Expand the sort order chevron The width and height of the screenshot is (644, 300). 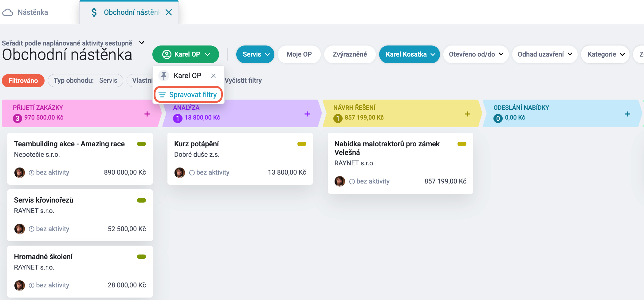[142, 43]
